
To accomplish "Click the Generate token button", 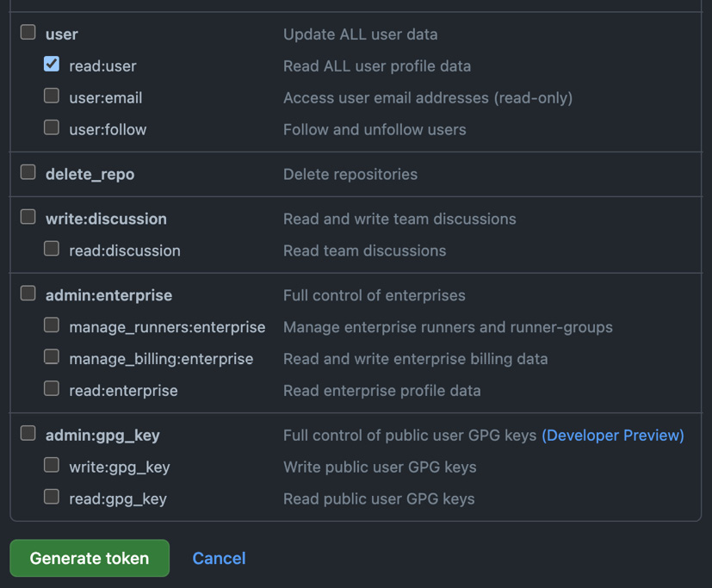I will (89, 558).
